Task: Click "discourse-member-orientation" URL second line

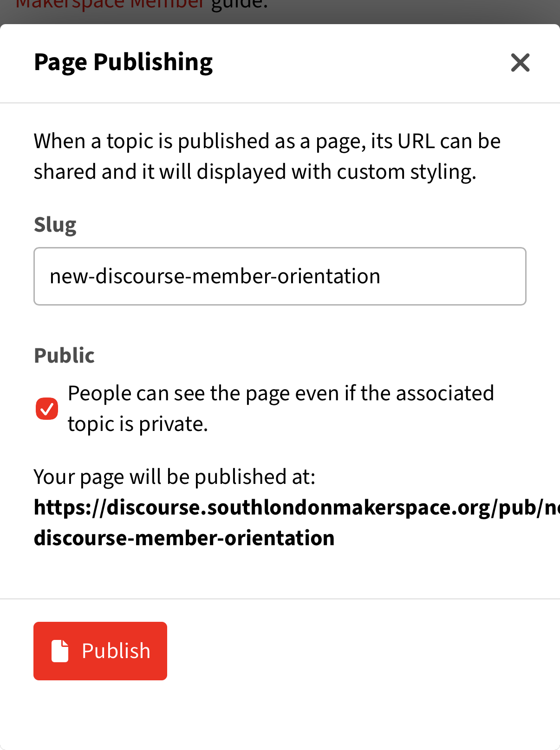Action: click(x=184, y=538)
